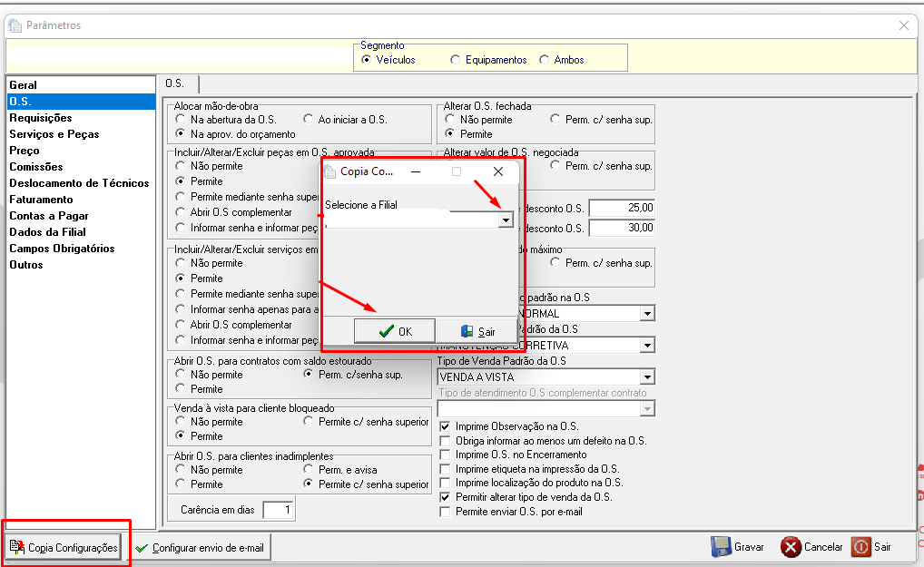Uncheck Imprime Observação na O.S.
924x567 pixels.
coord(445,426)
